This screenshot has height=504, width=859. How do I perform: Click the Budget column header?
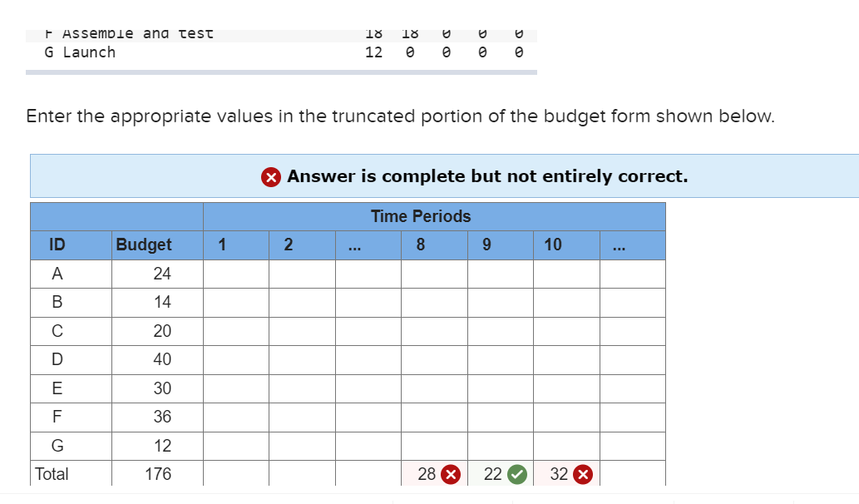pyautogui.click(x=146, y=245)
